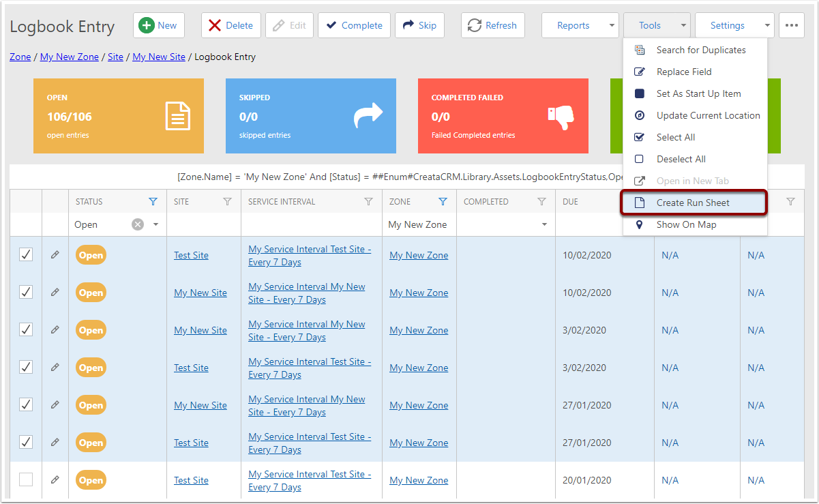Click the Tools dropdown arrow
The height and width of the screenshot is (504, 819).
683,26
